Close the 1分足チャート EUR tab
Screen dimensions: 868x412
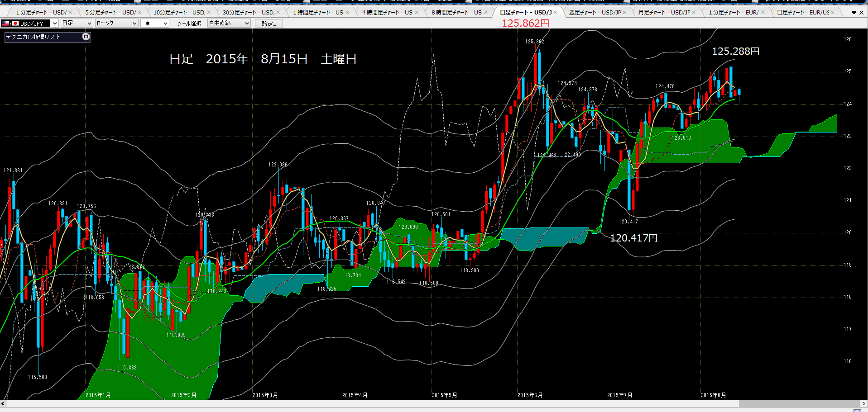pos(763,12)
